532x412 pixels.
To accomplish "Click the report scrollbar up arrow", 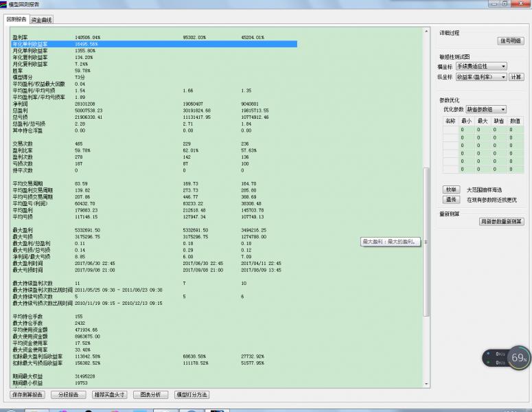I will pos(426,31).
